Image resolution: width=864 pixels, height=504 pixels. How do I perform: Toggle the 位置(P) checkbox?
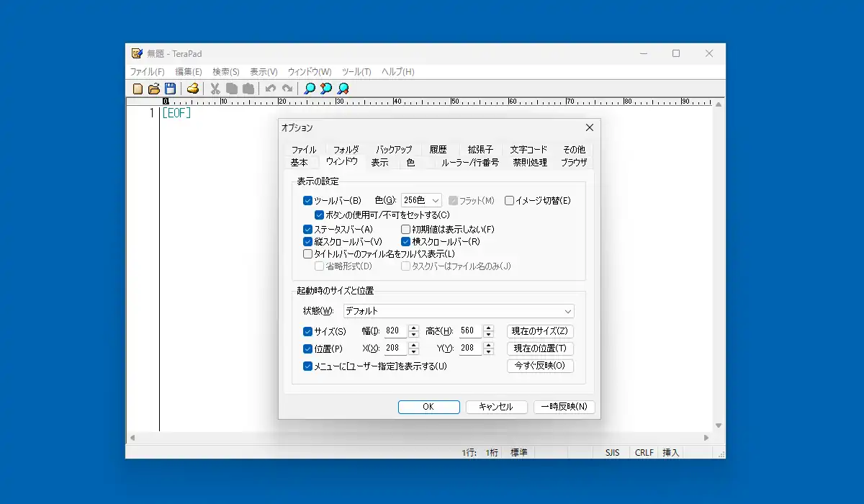point(308,349)
